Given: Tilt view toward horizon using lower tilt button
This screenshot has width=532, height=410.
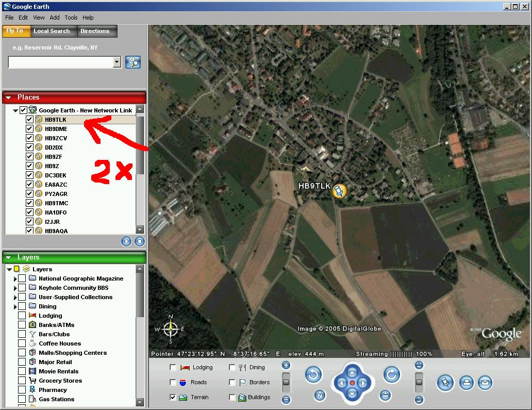Looking at the screenshot, I should [419, 400].
